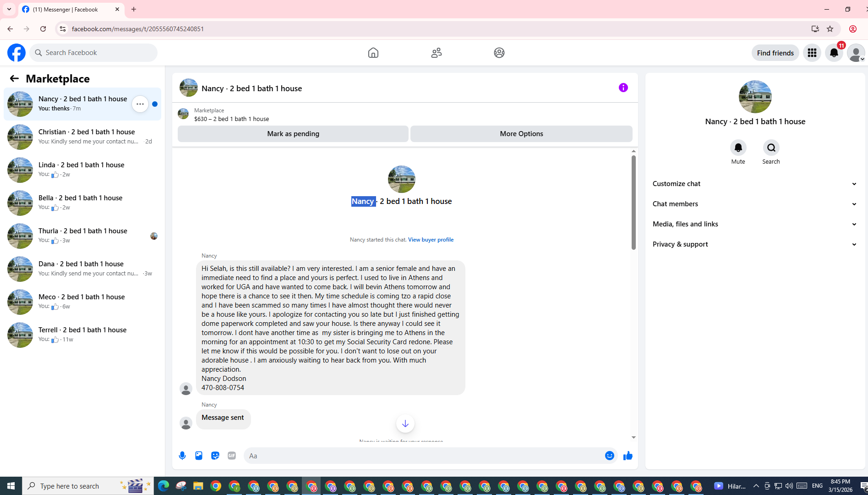Bookmark this page with star icon

(830, 29)
